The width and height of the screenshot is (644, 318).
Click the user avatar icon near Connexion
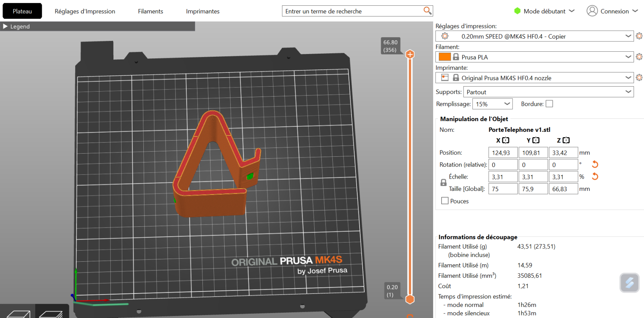pyautogui.click(x=592, y=11)
